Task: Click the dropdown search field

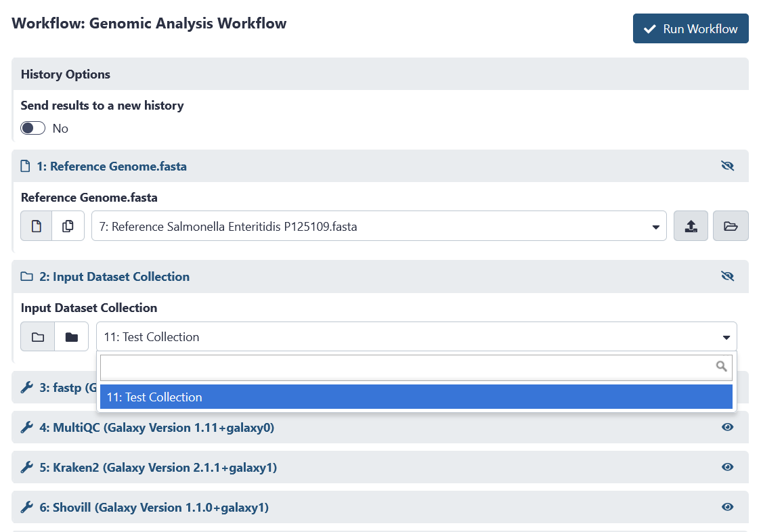Action: [406, 367]
